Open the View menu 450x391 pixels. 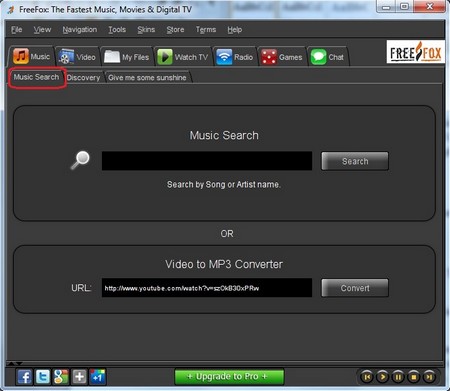pos(42,30)
